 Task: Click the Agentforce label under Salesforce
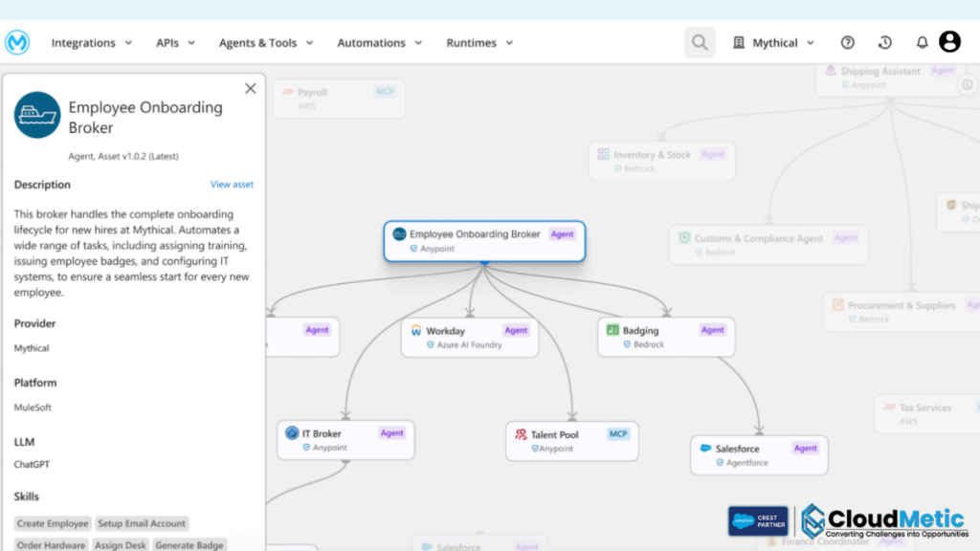point(746,463)
